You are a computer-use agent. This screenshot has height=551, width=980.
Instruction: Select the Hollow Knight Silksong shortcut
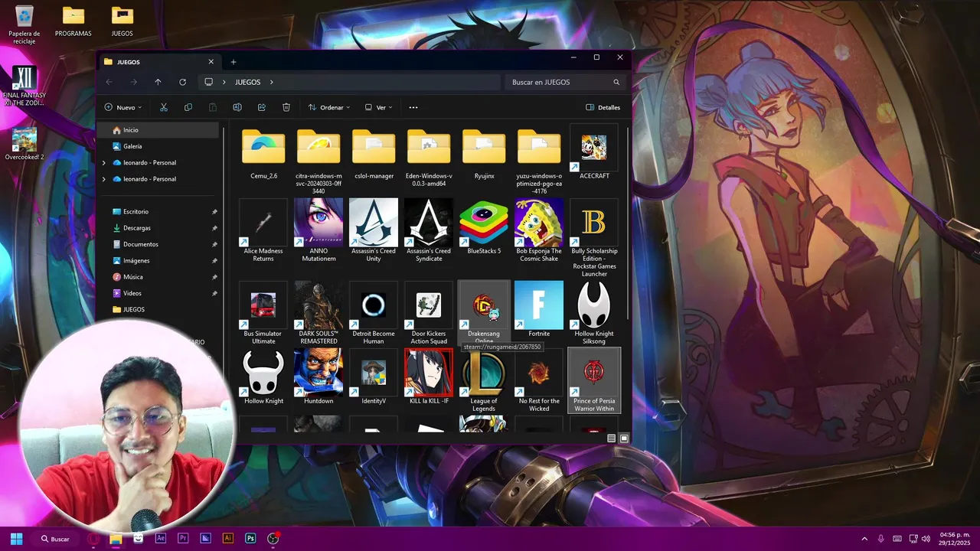pyautogui.click(x=594, y=313)
